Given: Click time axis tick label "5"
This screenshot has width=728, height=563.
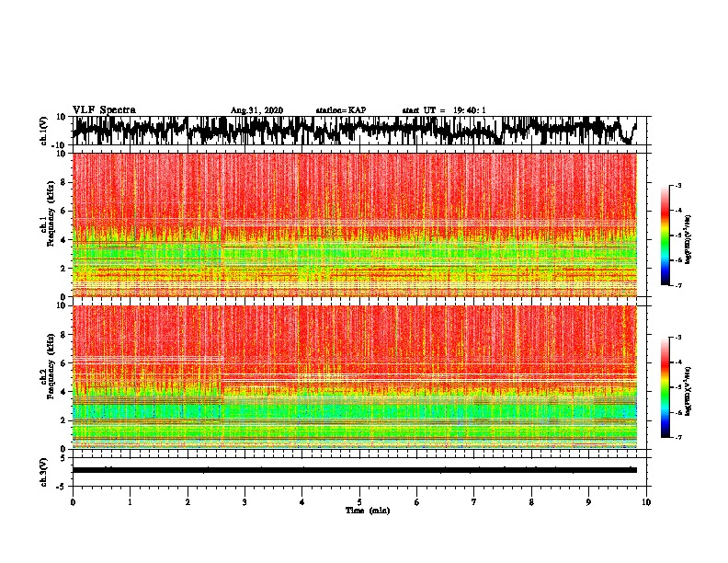Looking at the screenshot, I should point(359,502).
